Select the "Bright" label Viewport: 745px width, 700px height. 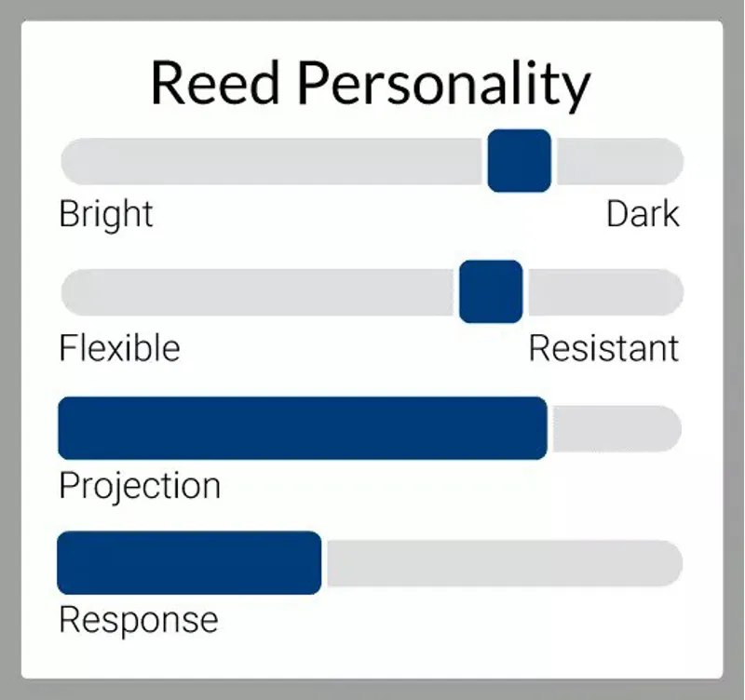coord(106,214)
